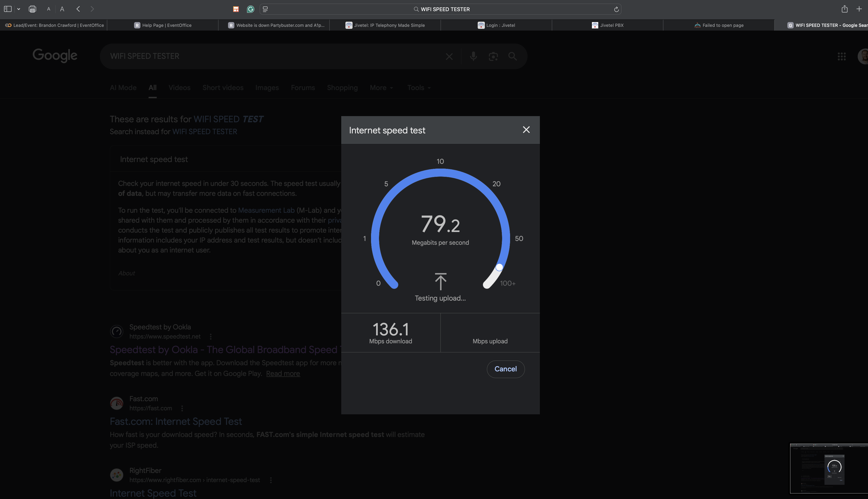Search instead for WIFI SPEED TESTER
The width and height of the screenshot is (868, 499).
coord(204,132)
